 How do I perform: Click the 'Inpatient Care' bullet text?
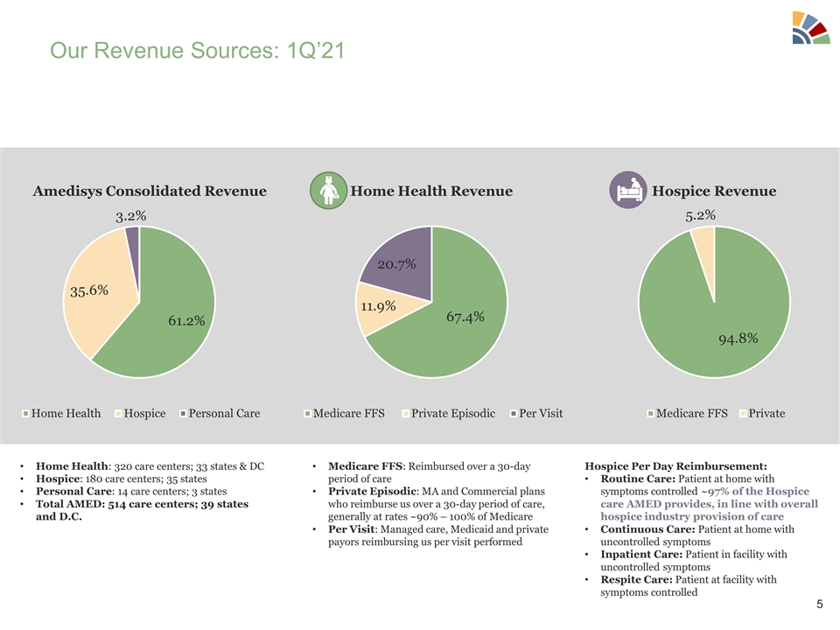pyautogui.click(x=694, y=560)
